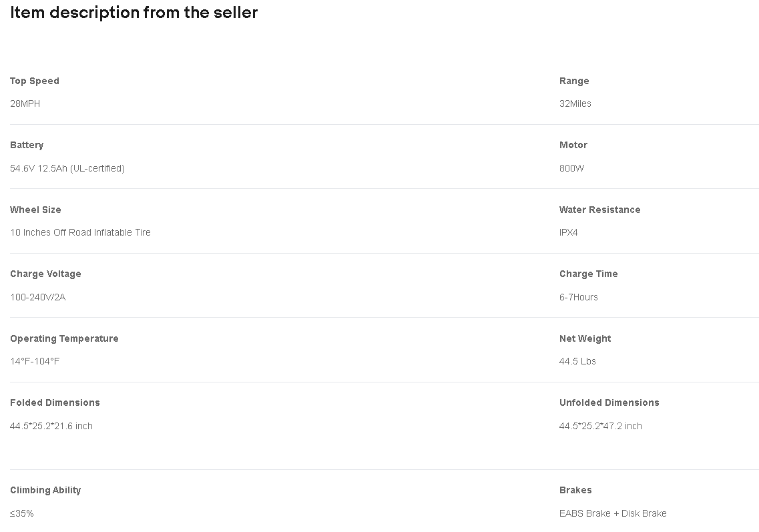This screenshot has height=532, width=759.
Task: Click the 'Item description from the seller' heading
Action: (x=134, y=12)
